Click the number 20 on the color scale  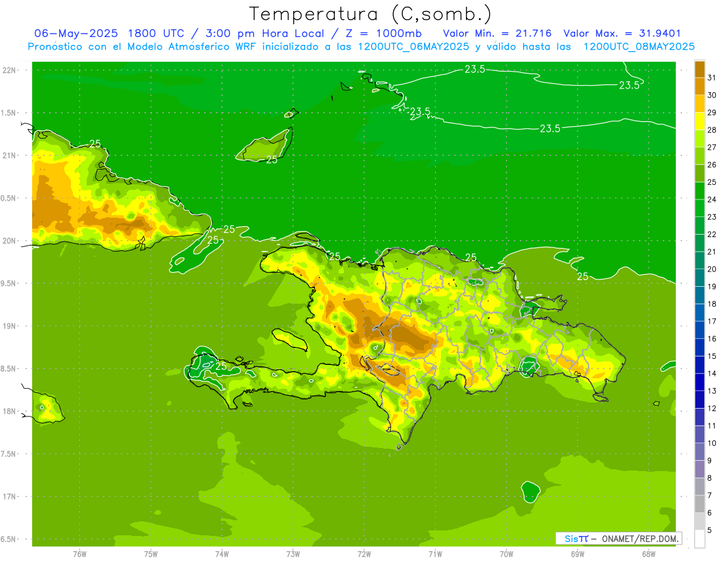pos(712,269)
